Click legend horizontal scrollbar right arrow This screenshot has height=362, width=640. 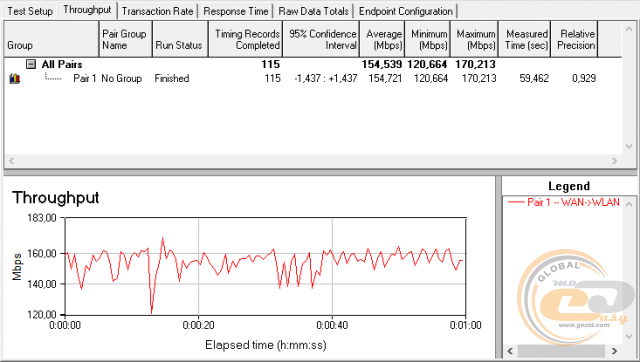(614, 351)
